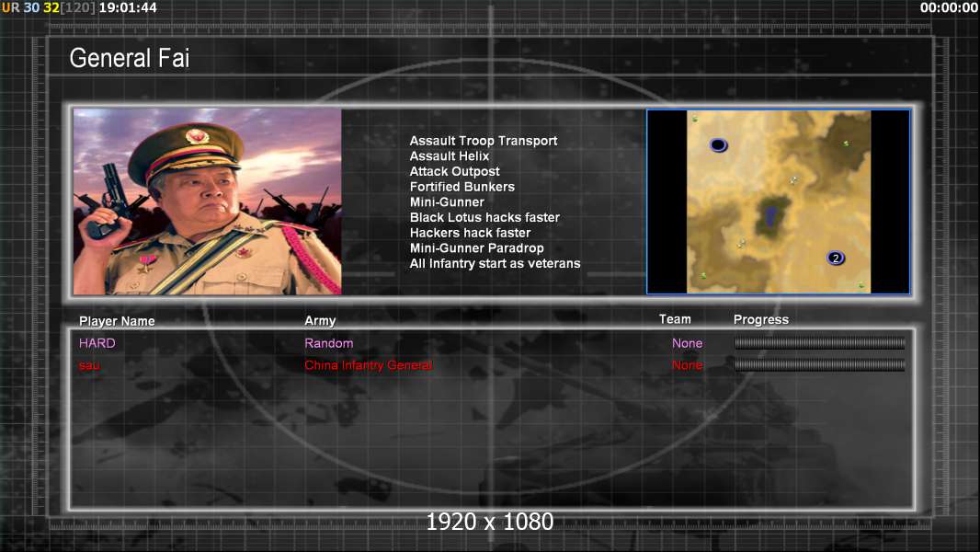Click the 'UR 30 32[120]' FPS overlay
Screen dimensions: 980x552
(x=49, y=7)
